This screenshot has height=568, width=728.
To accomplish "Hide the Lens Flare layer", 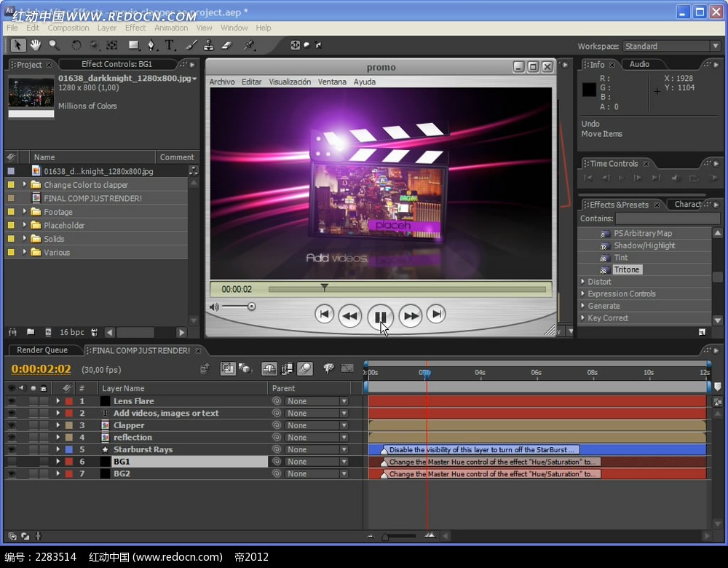I will (x=12, y=401).
